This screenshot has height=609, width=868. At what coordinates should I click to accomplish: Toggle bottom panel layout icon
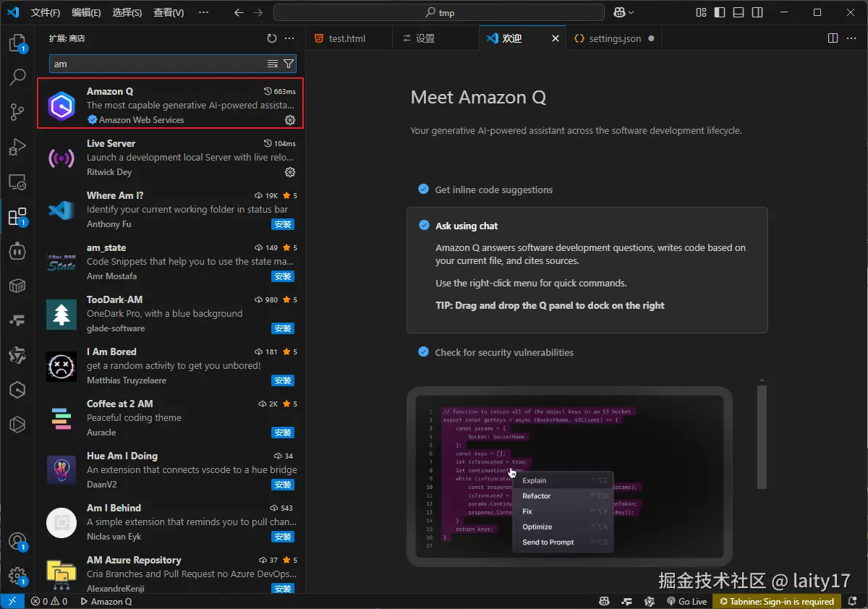[x=739, y=12]
